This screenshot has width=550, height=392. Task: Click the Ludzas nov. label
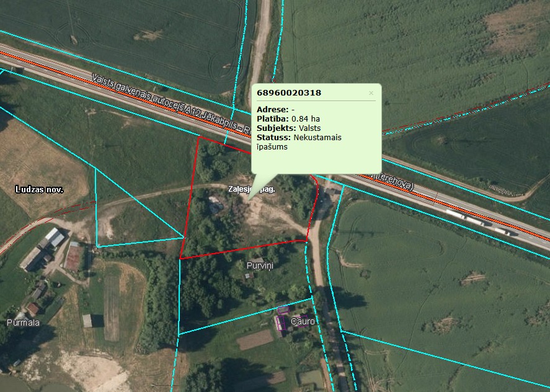point(39,190)
